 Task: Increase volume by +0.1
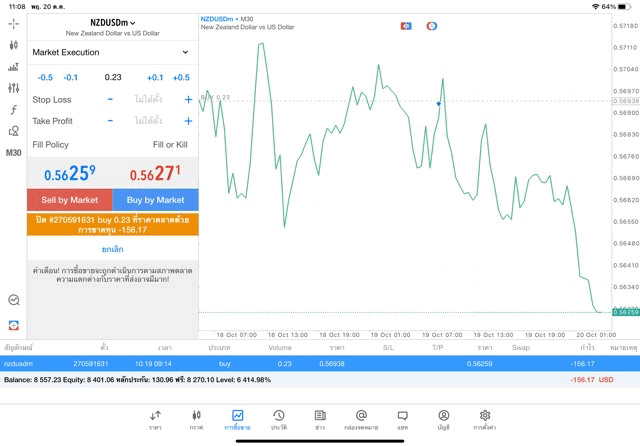pos(155,78)
